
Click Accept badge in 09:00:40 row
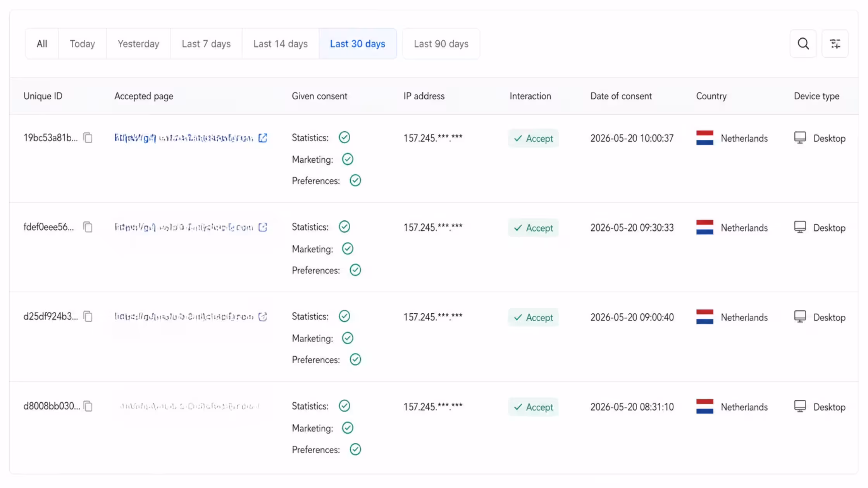tap(533, 317)
